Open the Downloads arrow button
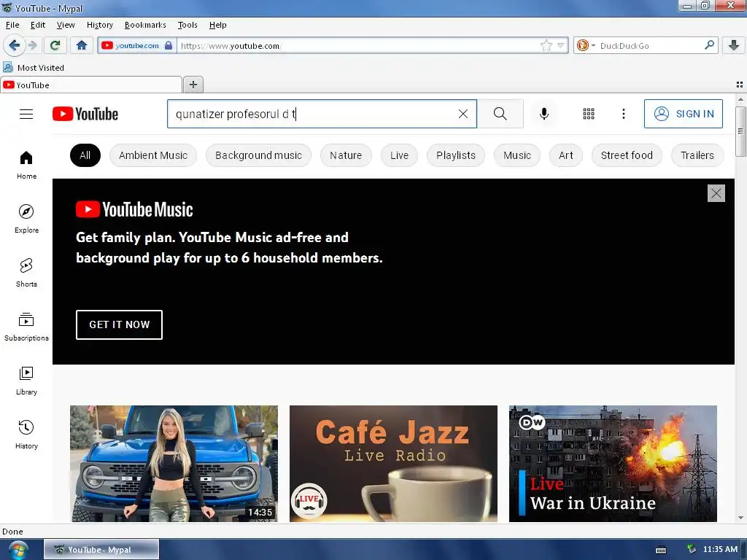The height and width of the screenshot is (560, 747). [x=734, y=45]
